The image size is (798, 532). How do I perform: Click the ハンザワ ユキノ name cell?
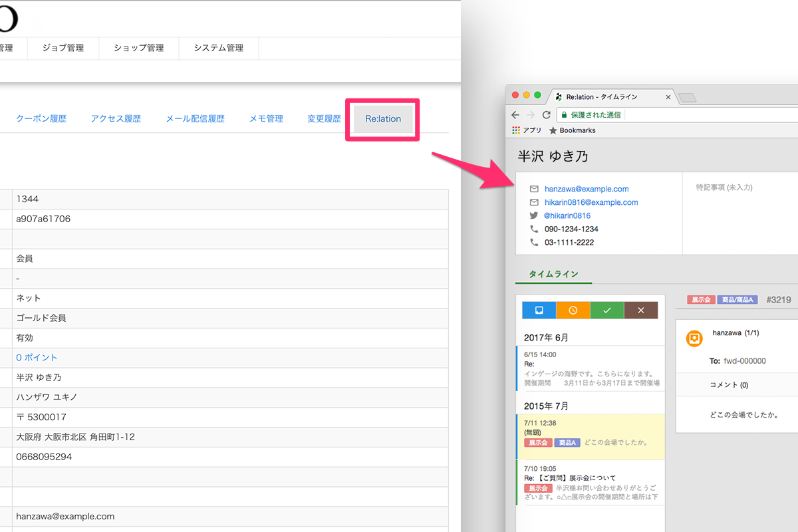(230, 397)
